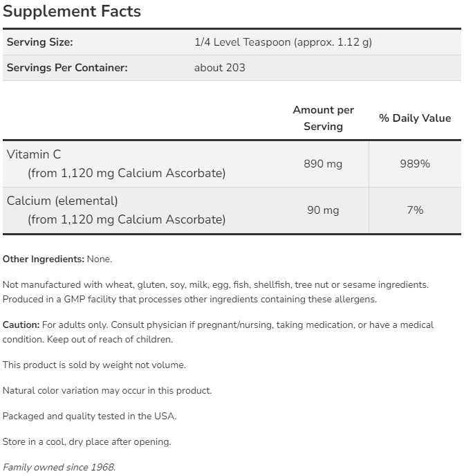Click the Serving Size label
This screenshot has width=464, height=476.
[x=39, y=42]
